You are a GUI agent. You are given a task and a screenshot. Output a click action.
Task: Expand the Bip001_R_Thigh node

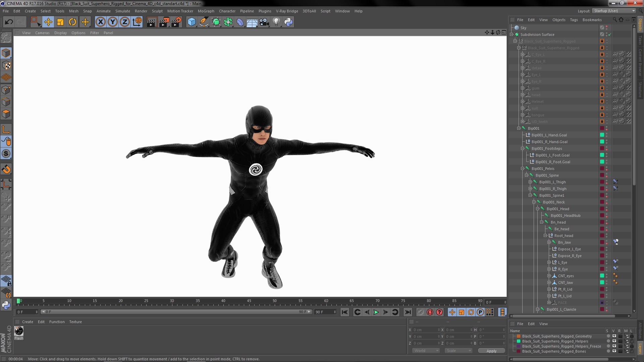(530, 189)
